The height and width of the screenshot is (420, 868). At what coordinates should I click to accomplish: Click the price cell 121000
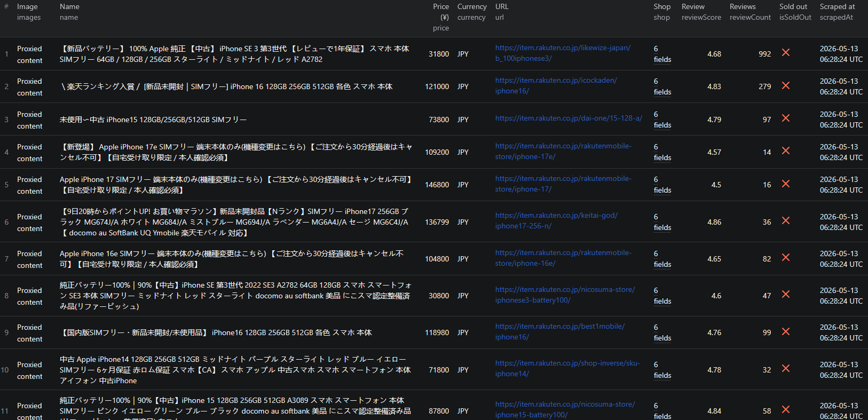pos(437,86)
